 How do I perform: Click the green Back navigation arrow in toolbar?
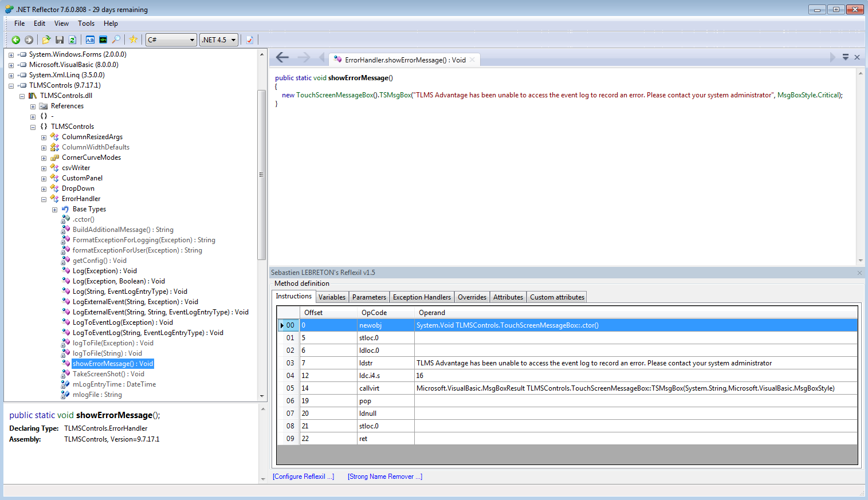click(16, 40)
